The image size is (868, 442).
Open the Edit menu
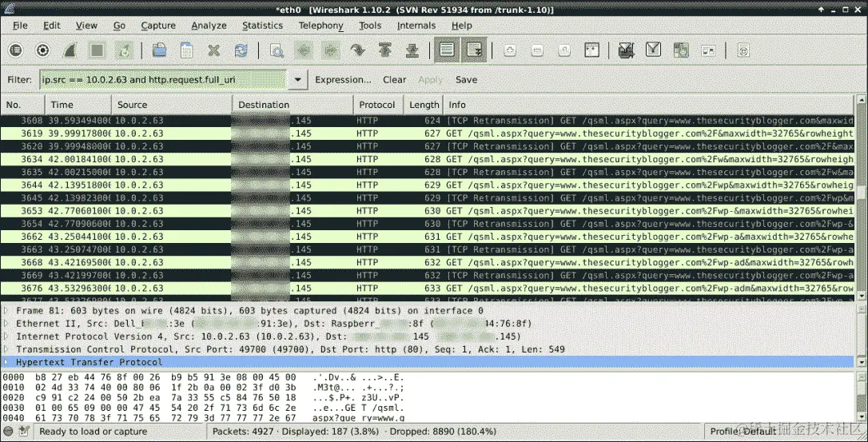click(52, 26)
